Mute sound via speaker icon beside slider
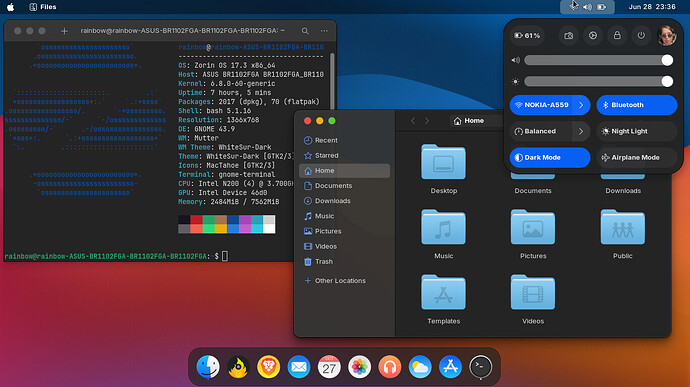The height and width of the screenshot is (387, 690). pyautogui.click(x=516, y=60)
